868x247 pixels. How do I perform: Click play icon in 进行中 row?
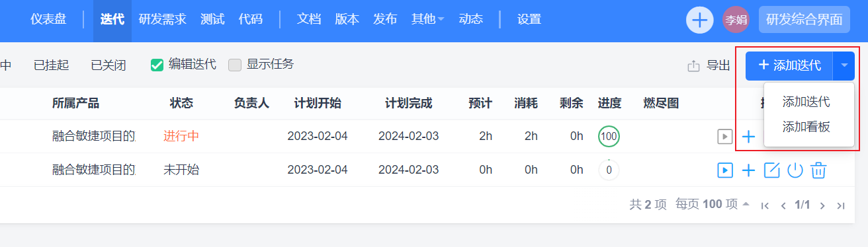(725, 137)
